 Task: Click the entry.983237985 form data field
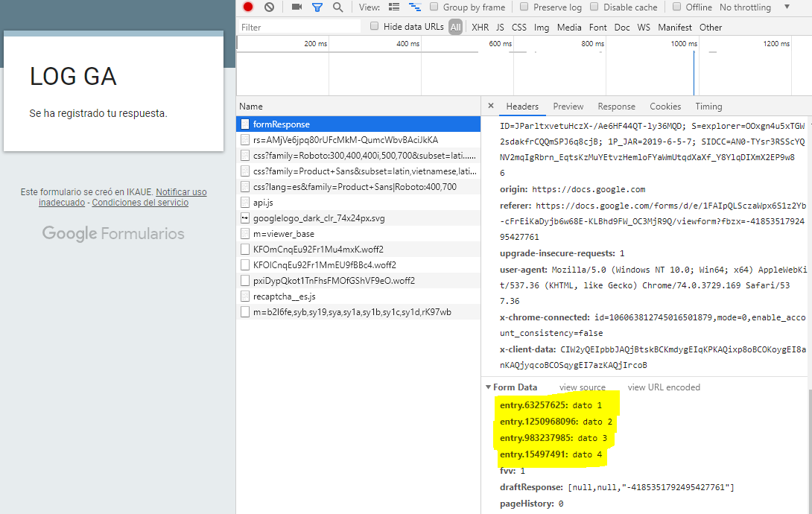[553, 438]
